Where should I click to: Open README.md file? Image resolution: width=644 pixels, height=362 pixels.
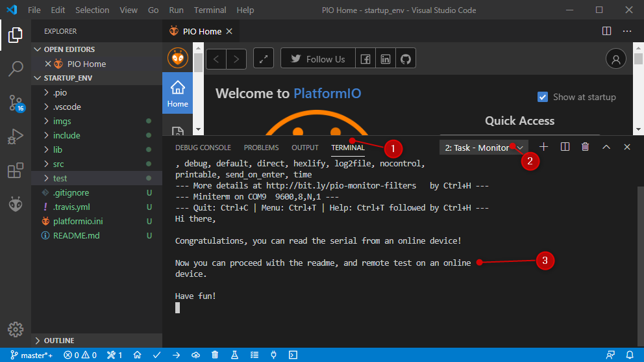pyautogui.click(x=97, y=236)
